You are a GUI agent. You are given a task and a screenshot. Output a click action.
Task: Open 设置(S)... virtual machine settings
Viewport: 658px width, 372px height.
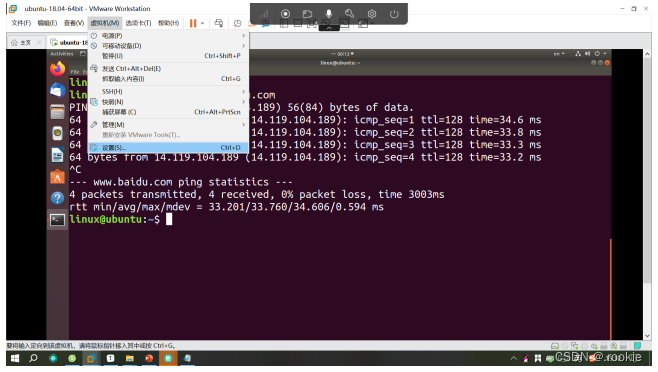(x=168, y=148)
